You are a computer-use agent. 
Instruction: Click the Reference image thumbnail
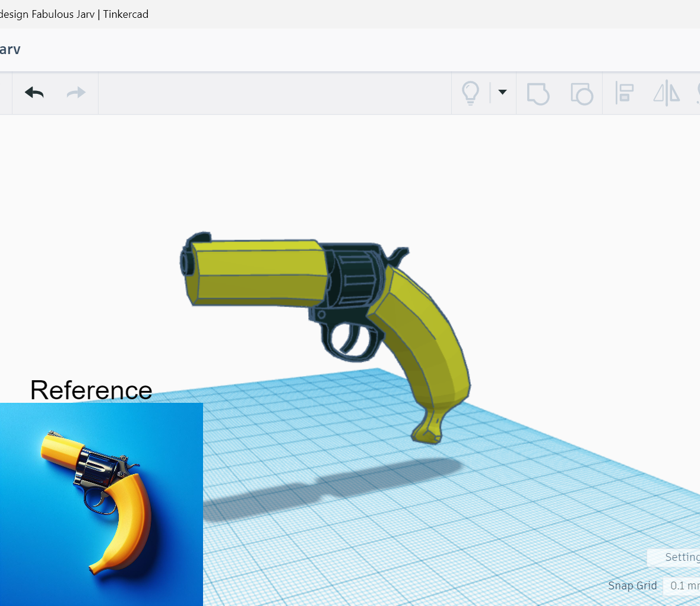(x=101, y=504)
